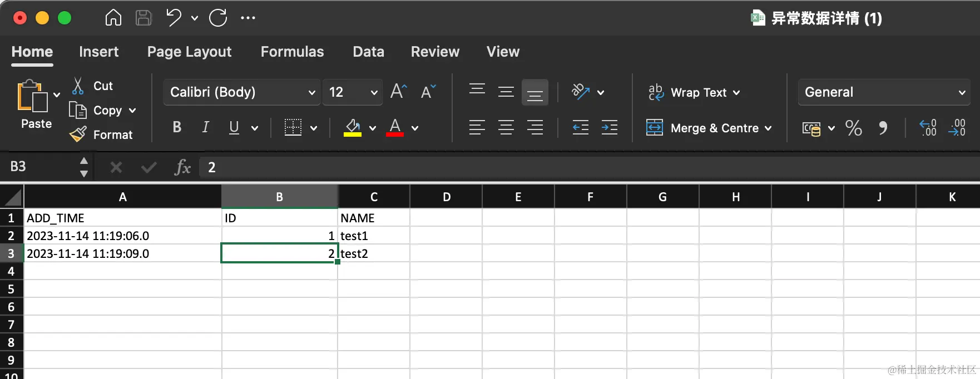Toggle Bold formatting

[x=177, y=127]
